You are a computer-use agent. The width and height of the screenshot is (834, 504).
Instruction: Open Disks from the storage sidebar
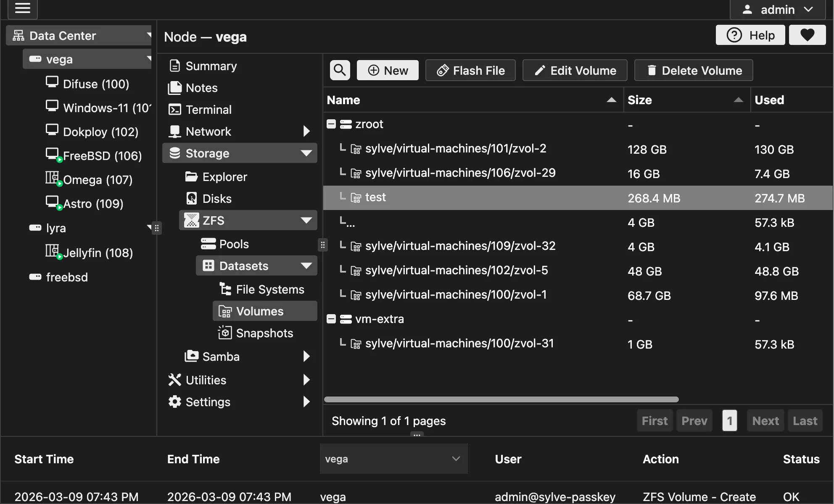click(x=216, y=199)
